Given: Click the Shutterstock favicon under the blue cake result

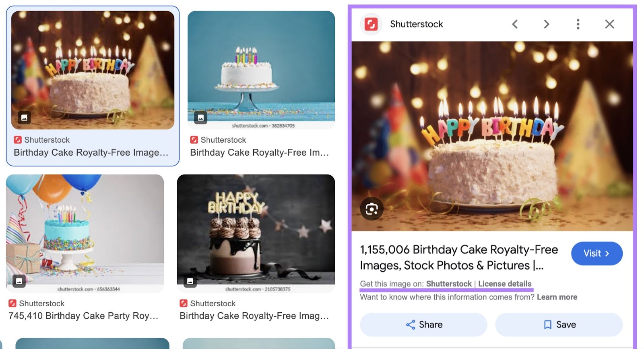Looking at the screenshot, I should 194,140.
